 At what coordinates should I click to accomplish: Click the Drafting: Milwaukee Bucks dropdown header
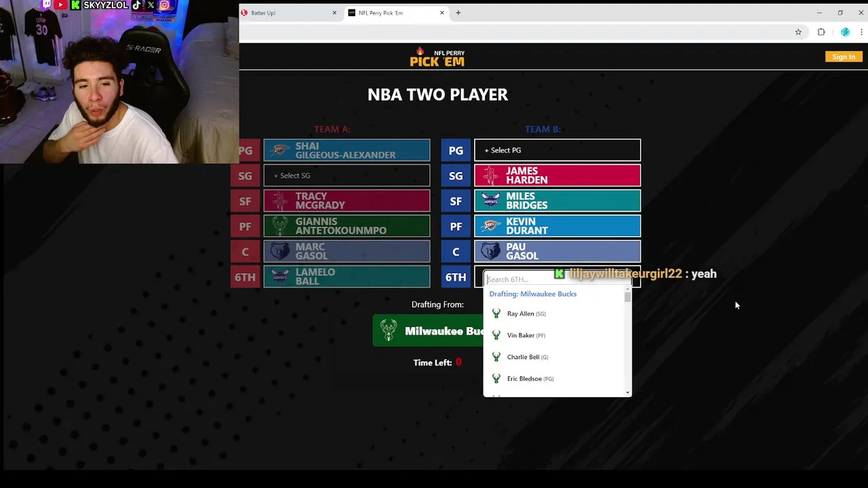click(x=533, y=294)
